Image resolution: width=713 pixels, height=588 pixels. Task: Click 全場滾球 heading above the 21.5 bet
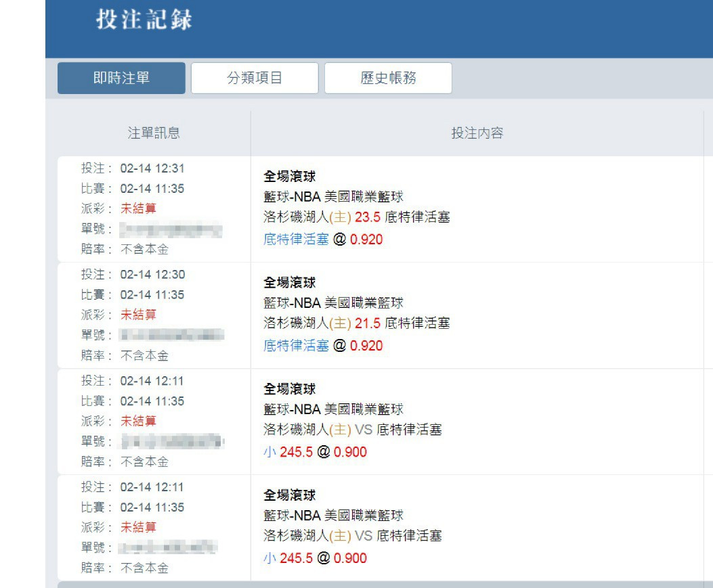[290, 283]
